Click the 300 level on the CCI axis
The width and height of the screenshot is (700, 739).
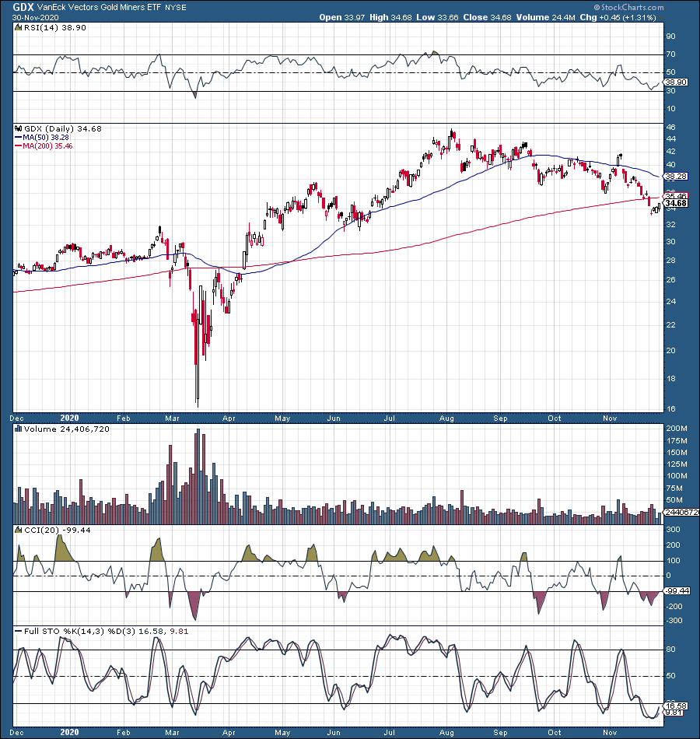point(673,530)
